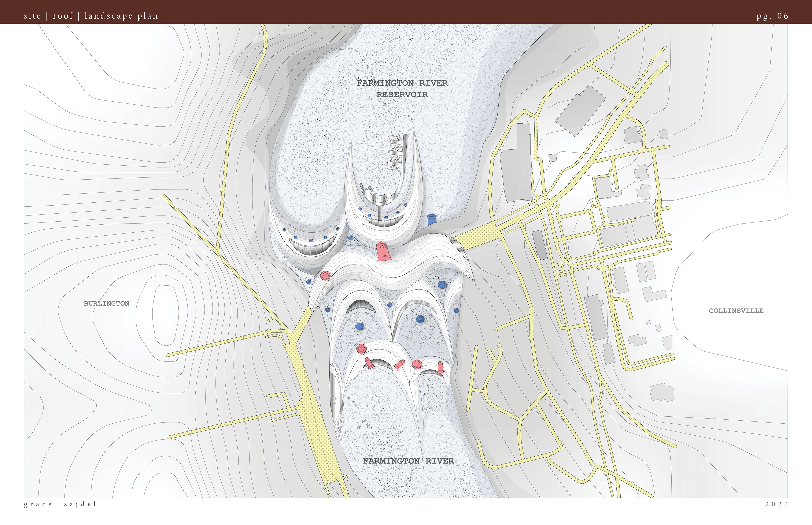Click the 'COLLINSVILLE' map label
Viewport: 812px width, 525px height.
point(736,311)
